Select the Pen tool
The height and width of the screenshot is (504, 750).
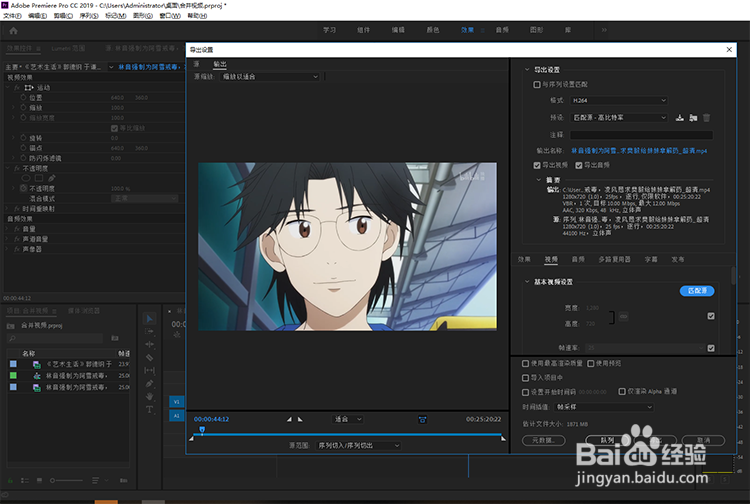coord(150,383)
